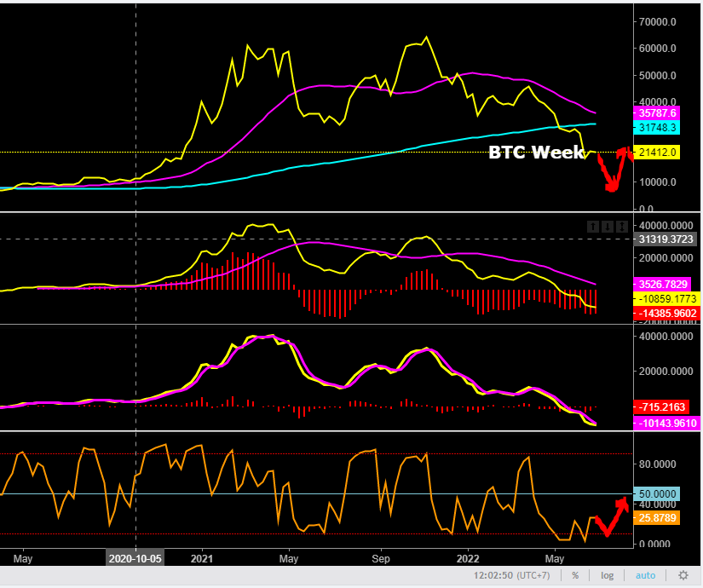
Task: Click the 70000.0 price axis tick
Action: point(657,21)
